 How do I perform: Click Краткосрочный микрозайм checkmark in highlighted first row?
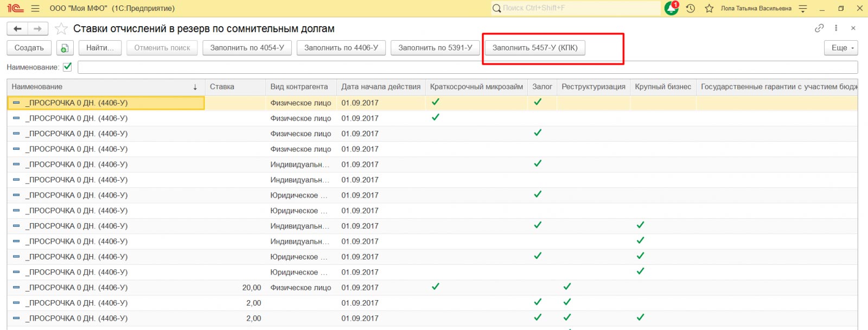[435, 101]
